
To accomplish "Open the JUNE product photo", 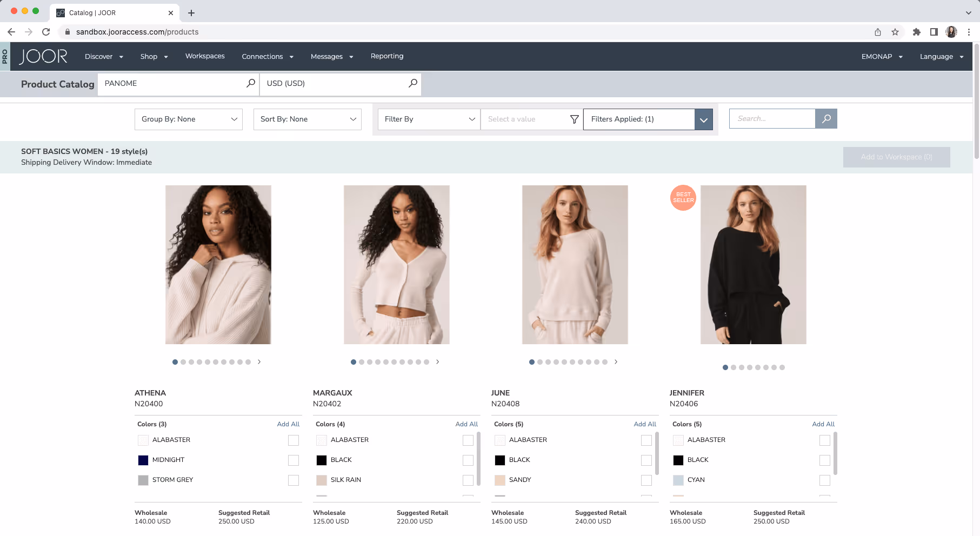I will (x=575, y=265).
